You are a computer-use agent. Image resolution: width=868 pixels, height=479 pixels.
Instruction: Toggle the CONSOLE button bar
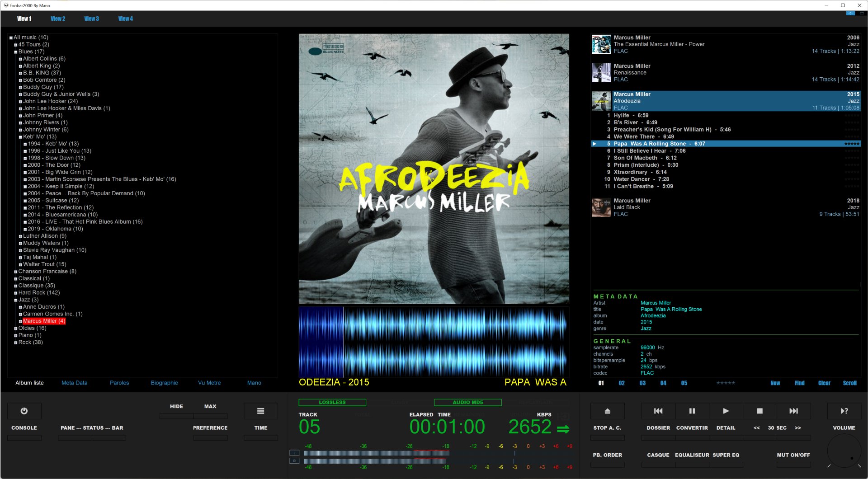tap(24, 437)
